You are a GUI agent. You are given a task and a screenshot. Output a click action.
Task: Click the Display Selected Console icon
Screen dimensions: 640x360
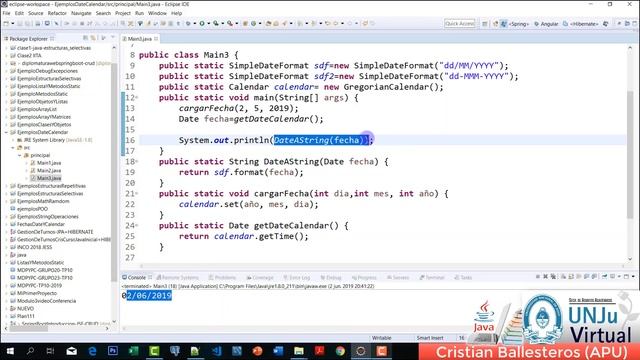point(613,277)
